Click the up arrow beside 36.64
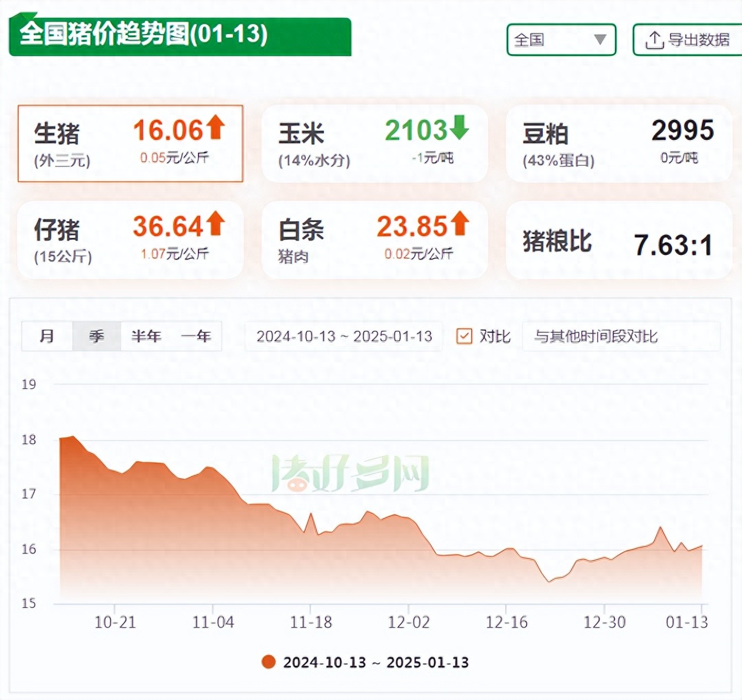The height and width of the screenshot is (700, 742). [x=216, y=223]
